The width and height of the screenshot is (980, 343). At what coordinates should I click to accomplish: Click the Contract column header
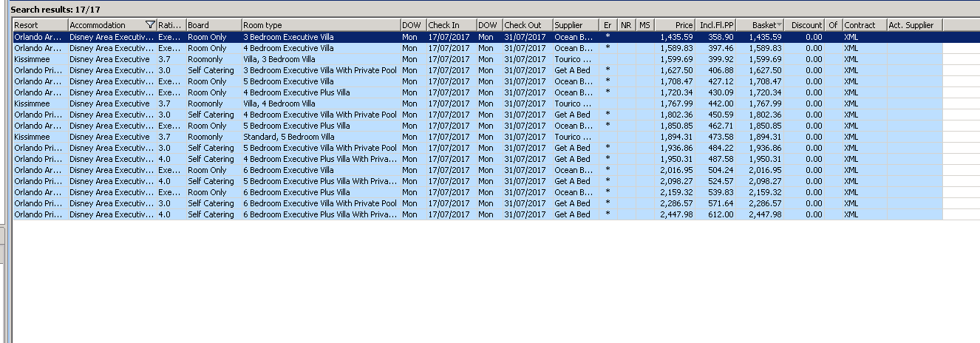864,25
